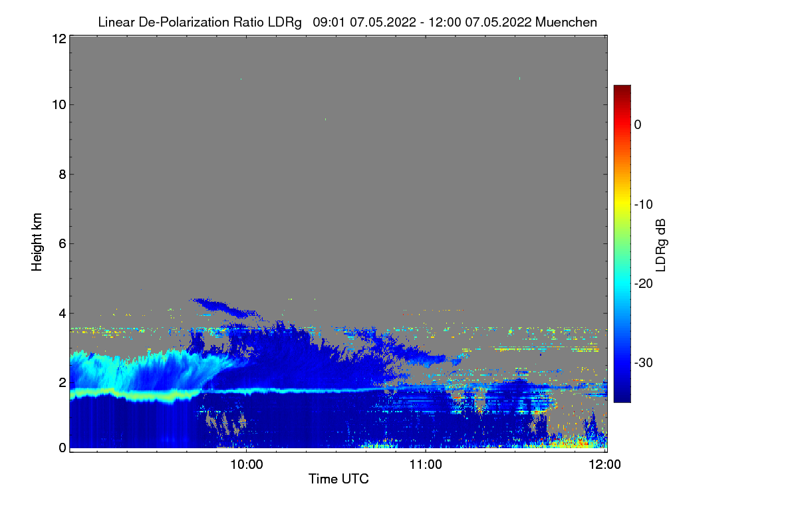Click the end time '12:00 07.05.2022' in title
The image size is (798, 532).
(x=481, y=22)
